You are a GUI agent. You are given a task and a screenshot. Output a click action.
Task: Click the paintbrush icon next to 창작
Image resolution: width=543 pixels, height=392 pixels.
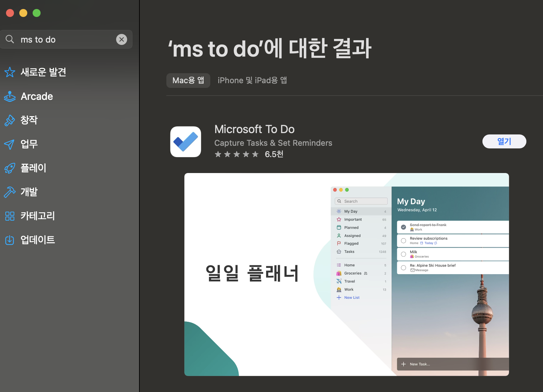10,120
